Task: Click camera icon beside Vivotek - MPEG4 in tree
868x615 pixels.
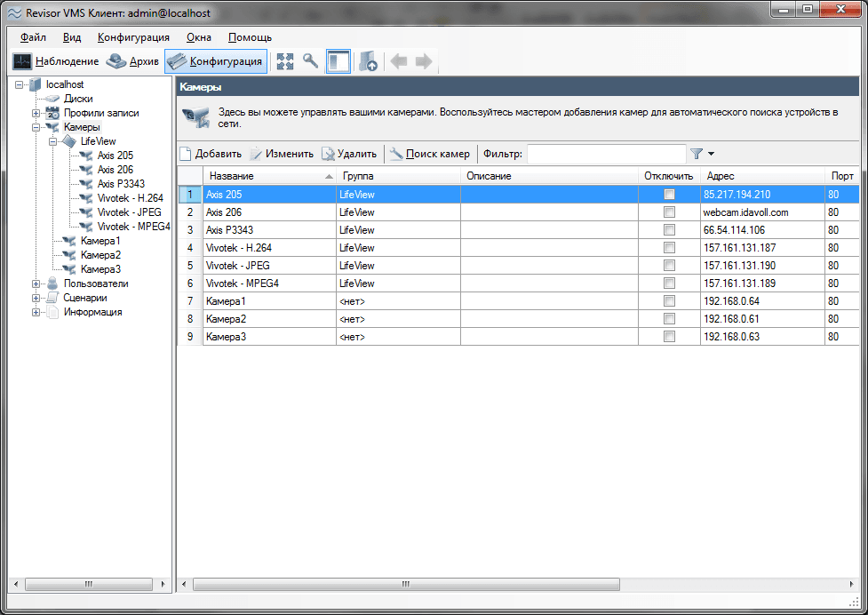Action: point(86,227)
